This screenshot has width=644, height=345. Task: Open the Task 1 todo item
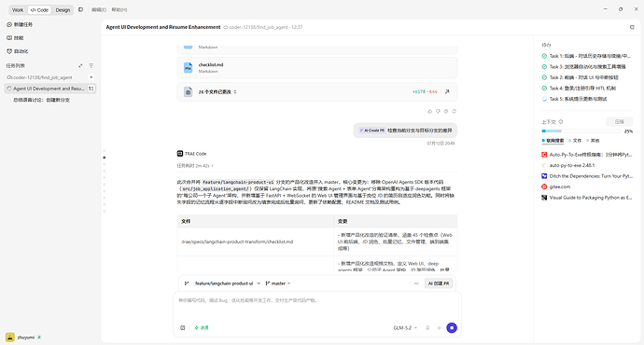pyautogui.click(x=586, y=56)
